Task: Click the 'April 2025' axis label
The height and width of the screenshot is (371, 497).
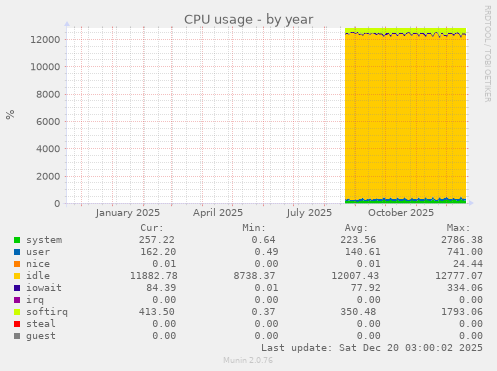Action: [218, 213]
